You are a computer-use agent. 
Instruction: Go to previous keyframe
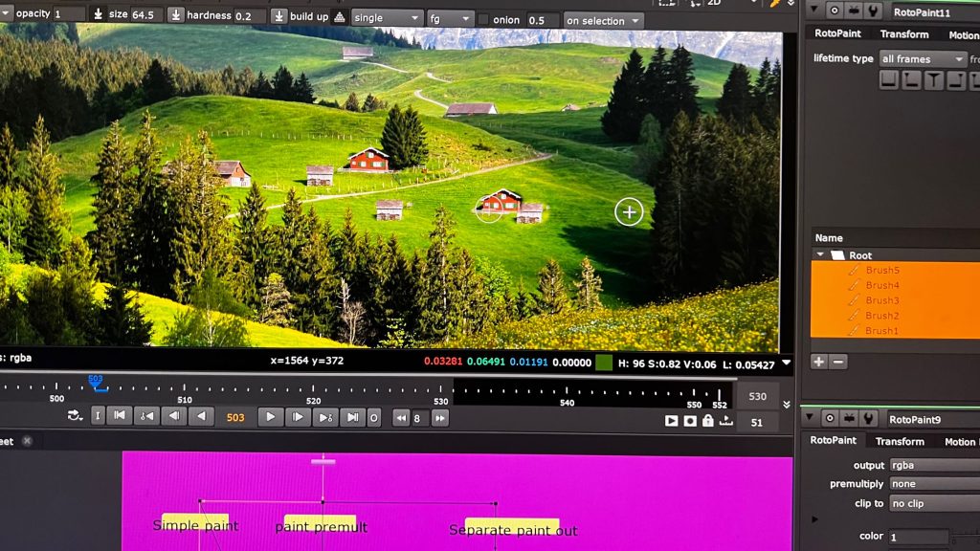146,416
